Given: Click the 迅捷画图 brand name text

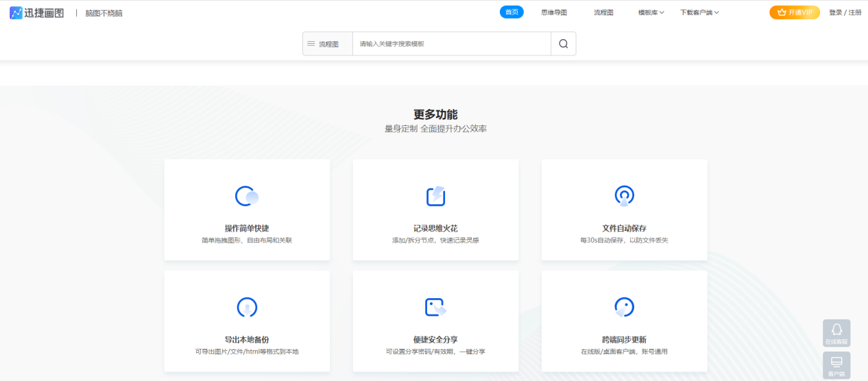Looking at the screenshot, I should tap(45, 13).
